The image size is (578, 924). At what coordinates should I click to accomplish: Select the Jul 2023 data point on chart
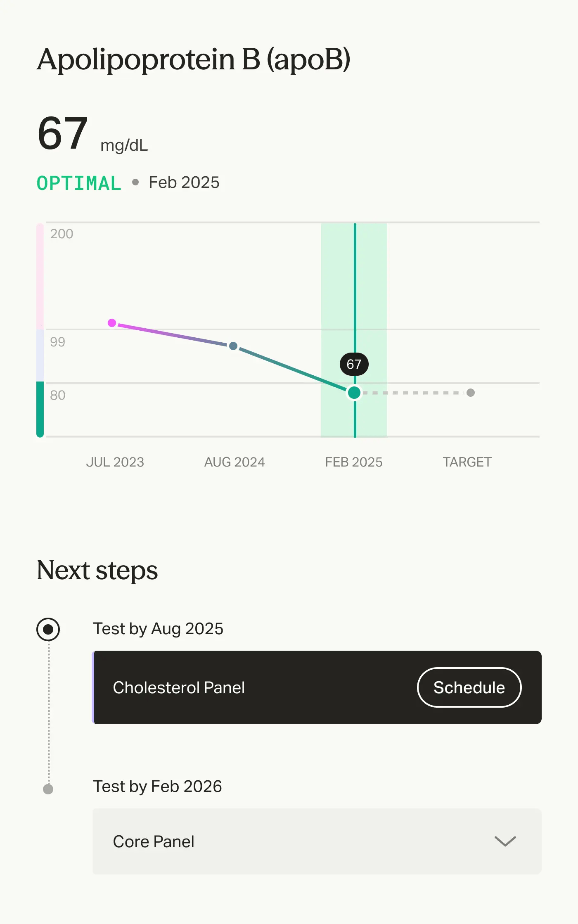point(112,323)
